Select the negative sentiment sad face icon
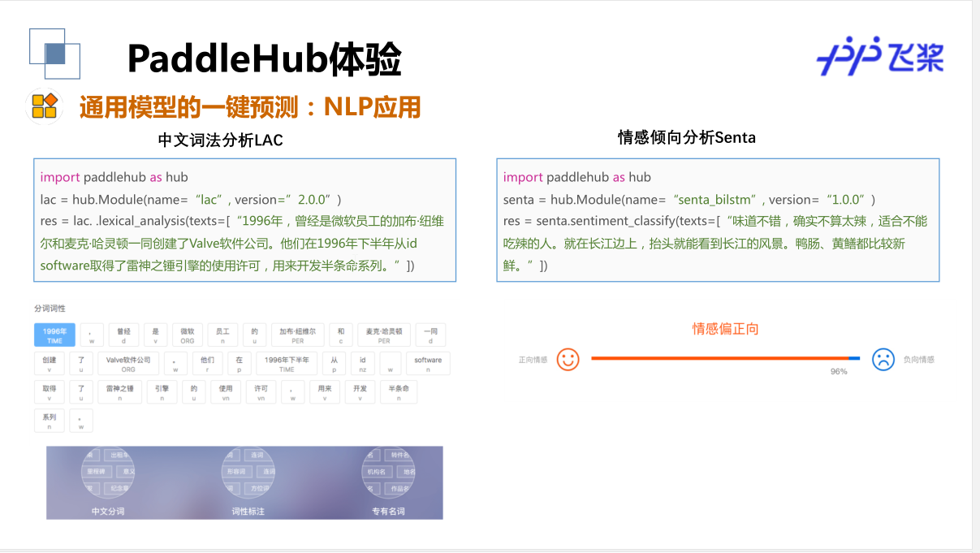 coord(883,359)
